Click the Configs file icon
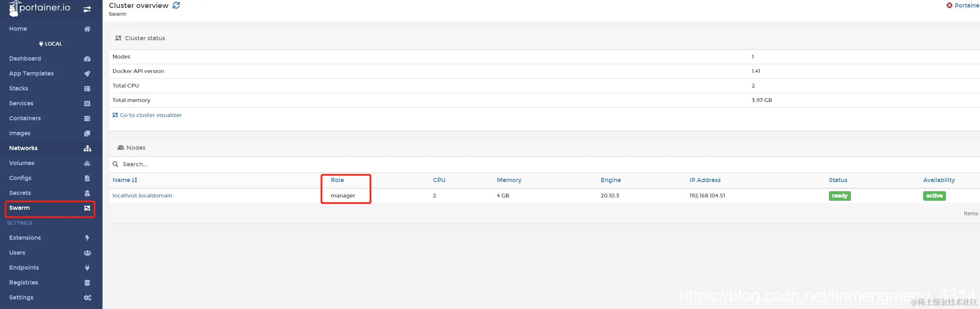The width and height of the screenshot is (980, 309). click(x=87, y=178)
